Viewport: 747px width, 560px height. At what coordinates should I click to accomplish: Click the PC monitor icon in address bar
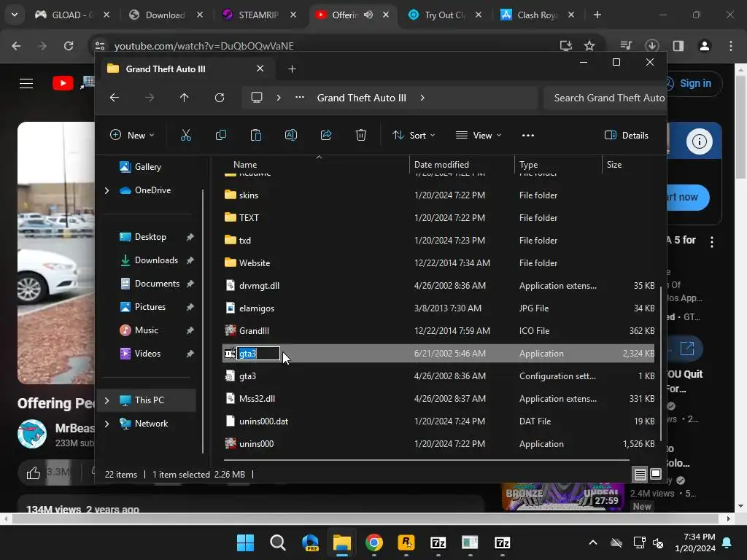click(257, 98)
